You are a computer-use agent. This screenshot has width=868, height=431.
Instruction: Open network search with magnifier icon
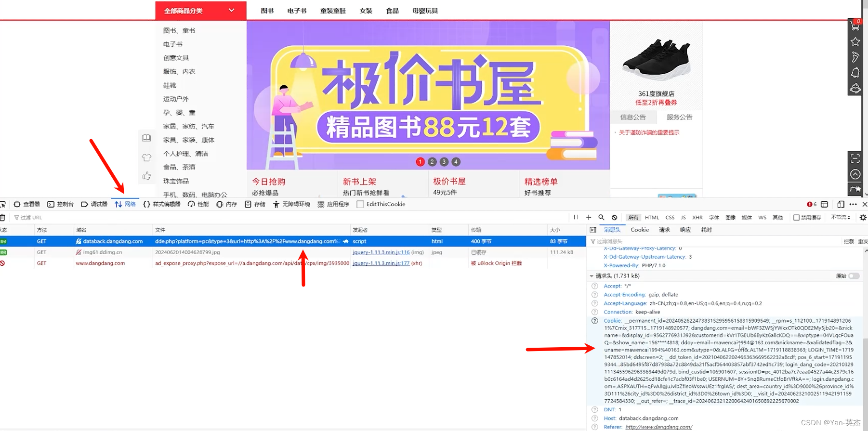pos(601,217)
